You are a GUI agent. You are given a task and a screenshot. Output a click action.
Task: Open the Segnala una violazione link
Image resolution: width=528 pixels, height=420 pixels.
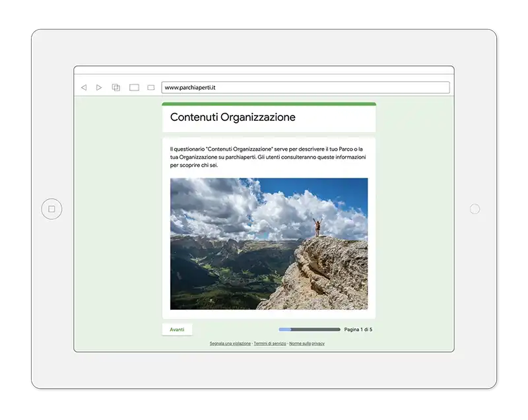(x=230, y=344)
